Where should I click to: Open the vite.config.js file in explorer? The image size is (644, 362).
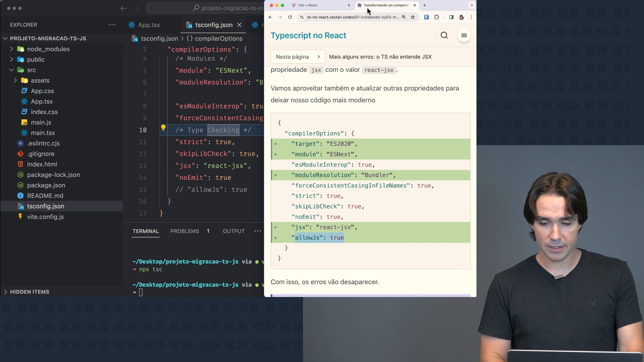[x=45, y=217]
